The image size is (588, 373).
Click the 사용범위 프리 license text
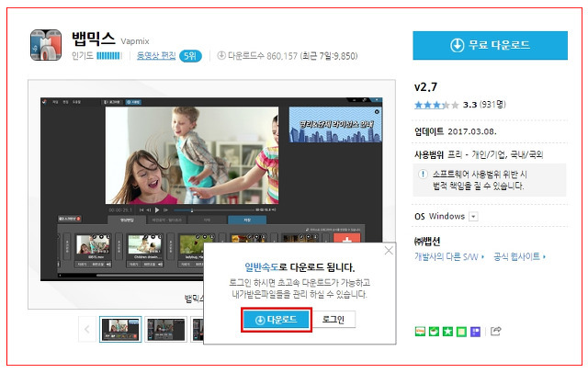pyautogui.click(x=479, y=154)
